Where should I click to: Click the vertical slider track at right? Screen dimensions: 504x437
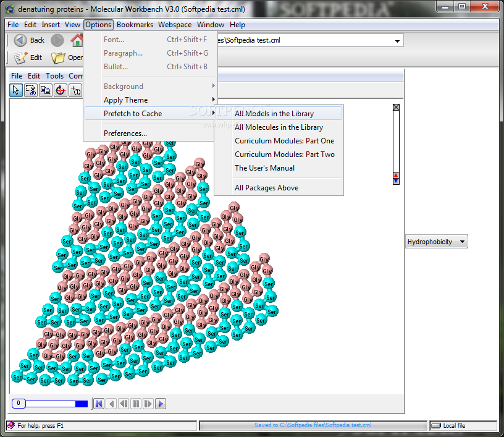[396, 142]
